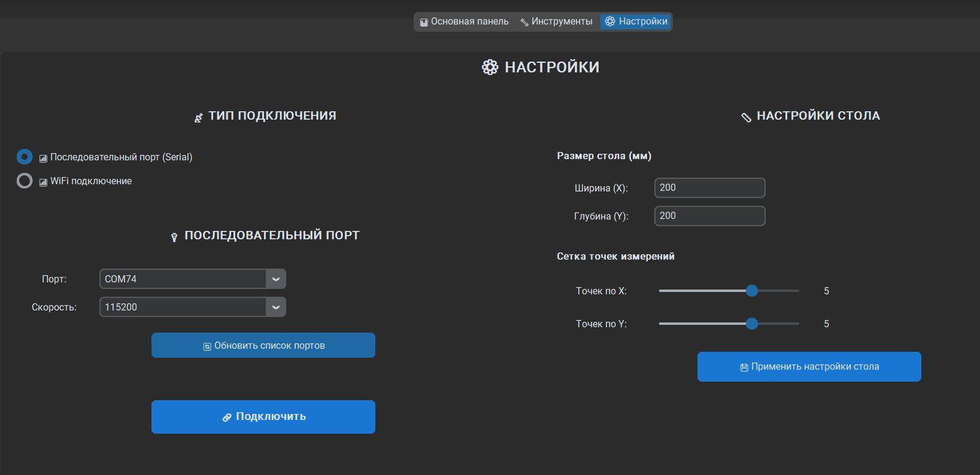Image resolution: width=980 pixels, height=475 pixels.
Task: Click the ruler icon beside НАСТРОЙКИ СТОЛА
Action: (746, 117)
